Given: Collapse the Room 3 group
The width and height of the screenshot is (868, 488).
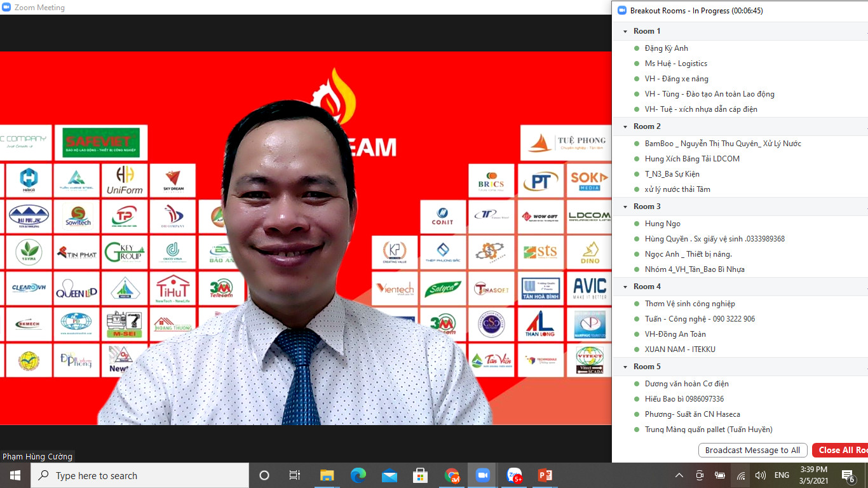Looking at the screenshot, I should coord(625,207).
